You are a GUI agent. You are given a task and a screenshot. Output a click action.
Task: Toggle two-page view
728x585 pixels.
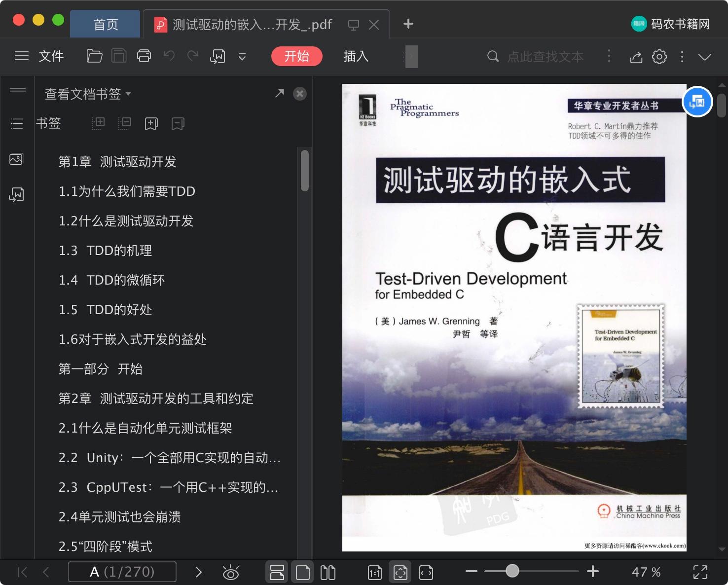328,572
